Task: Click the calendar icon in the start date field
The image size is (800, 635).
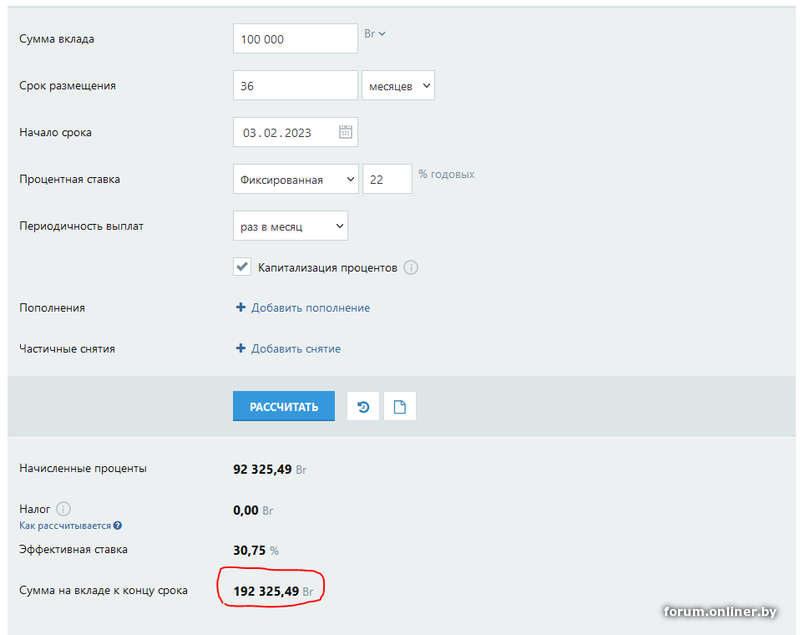Action: [x=345, y=132]
